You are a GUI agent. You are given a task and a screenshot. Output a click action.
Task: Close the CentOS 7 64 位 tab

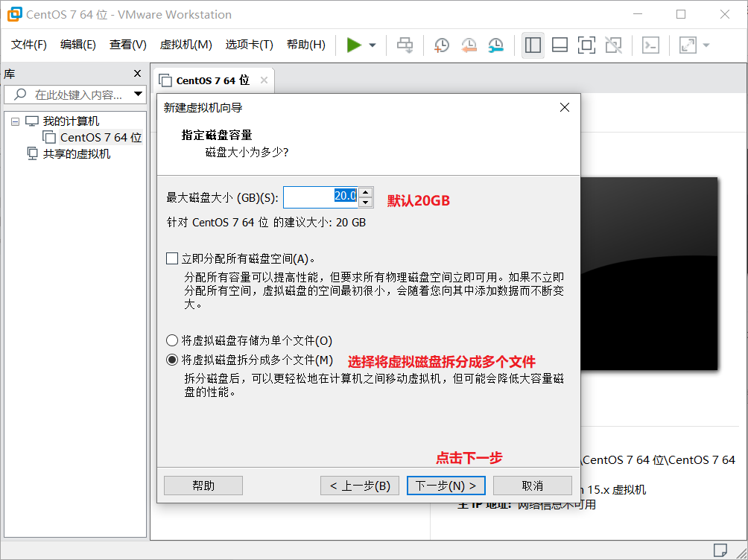click(x=264, y=80)
